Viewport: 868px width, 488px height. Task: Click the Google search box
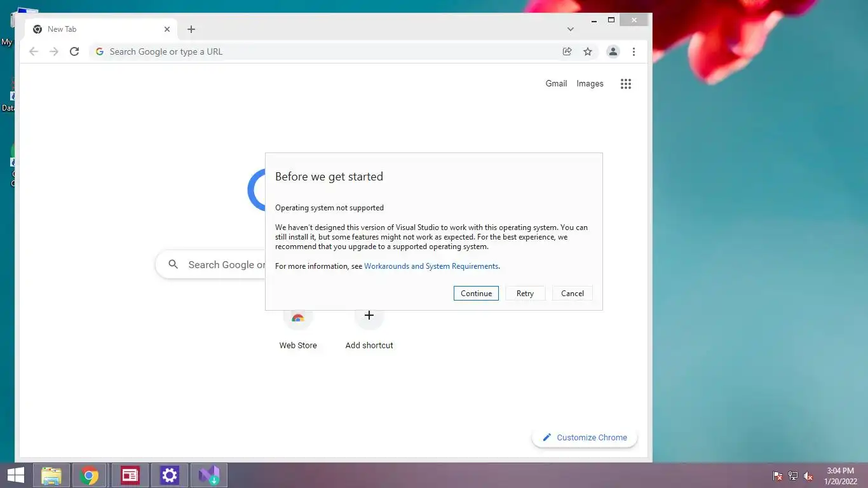[211, 264]
